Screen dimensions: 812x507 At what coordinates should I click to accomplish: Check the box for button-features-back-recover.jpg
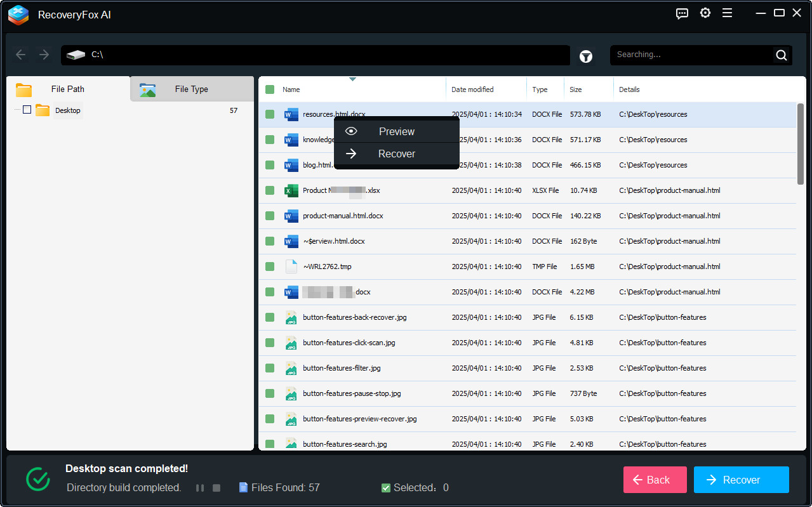[x=270, y=317]
